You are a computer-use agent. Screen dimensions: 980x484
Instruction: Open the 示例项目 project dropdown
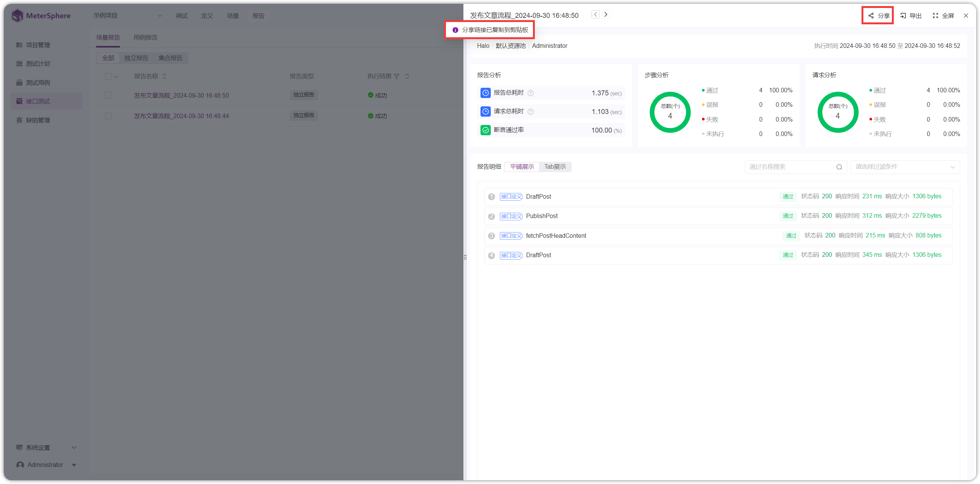tap(128, 16)
